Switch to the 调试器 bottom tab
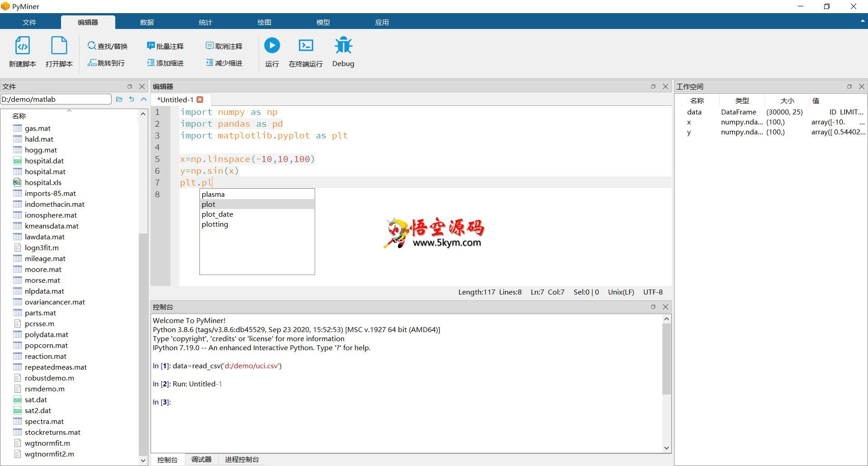Screen dimensions: 868x466 pyautogui.click(x=201, y=459)
